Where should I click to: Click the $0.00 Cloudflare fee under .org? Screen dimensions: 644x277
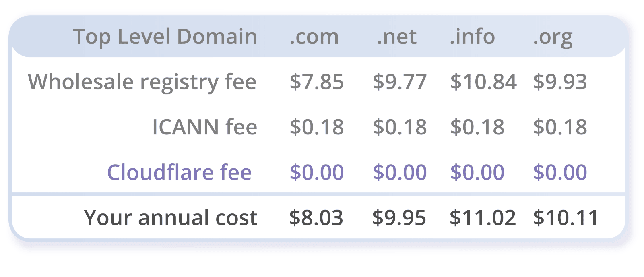[x=560, y=172]
